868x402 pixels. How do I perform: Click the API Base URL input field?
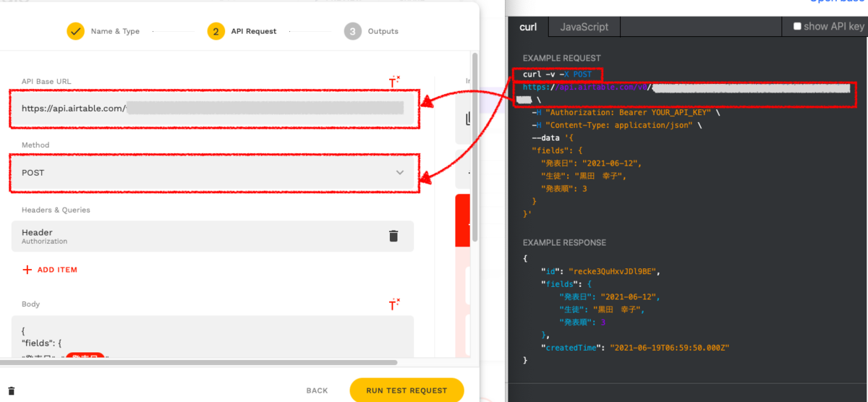[213, 108]
